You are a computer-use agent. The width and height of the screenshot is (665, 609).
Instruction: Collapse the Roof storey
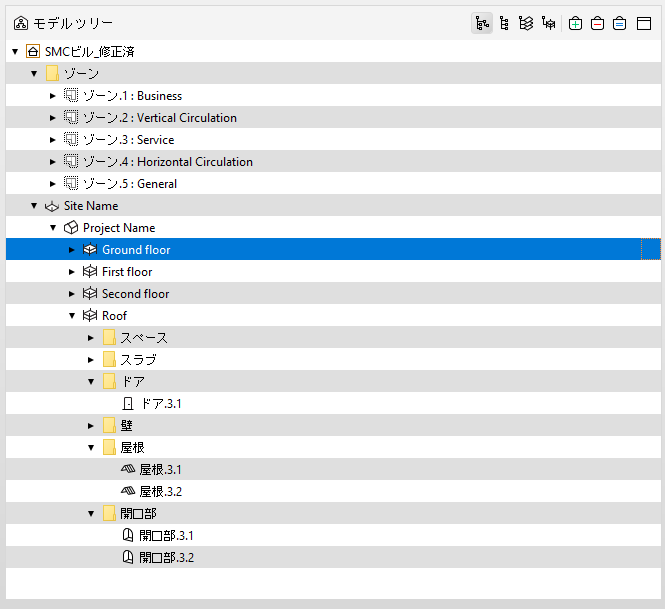click(x=72, y=316)
